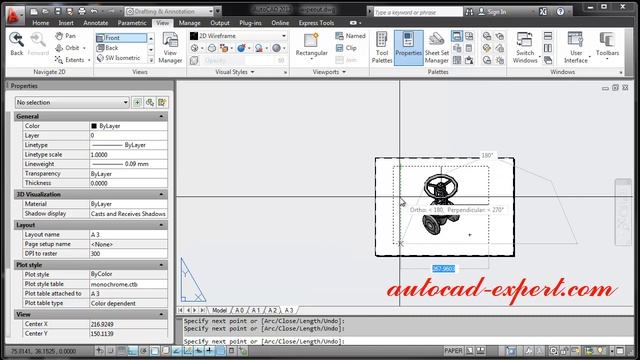This screenshot has height=360, width=640.
Task: Toggle Object Snap in status bar
Action: (154, 351)
